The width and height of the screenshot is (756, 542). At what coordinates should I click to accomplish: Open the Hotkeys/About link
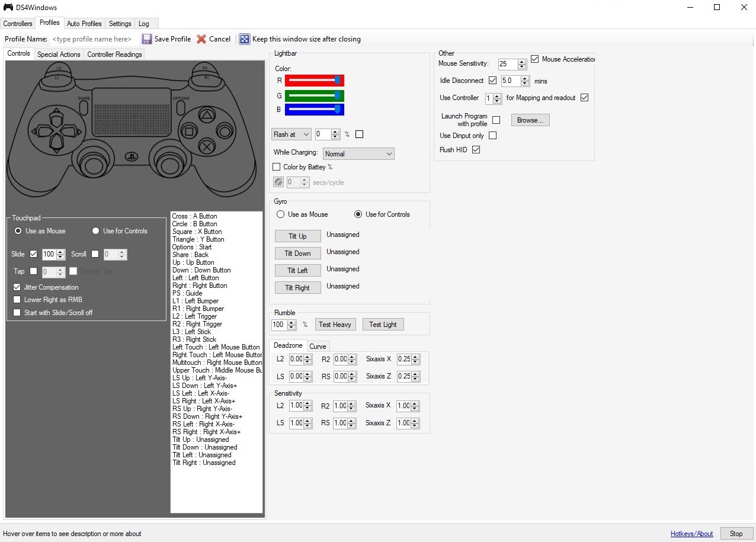pyautogui.click(x=691, y=534)
